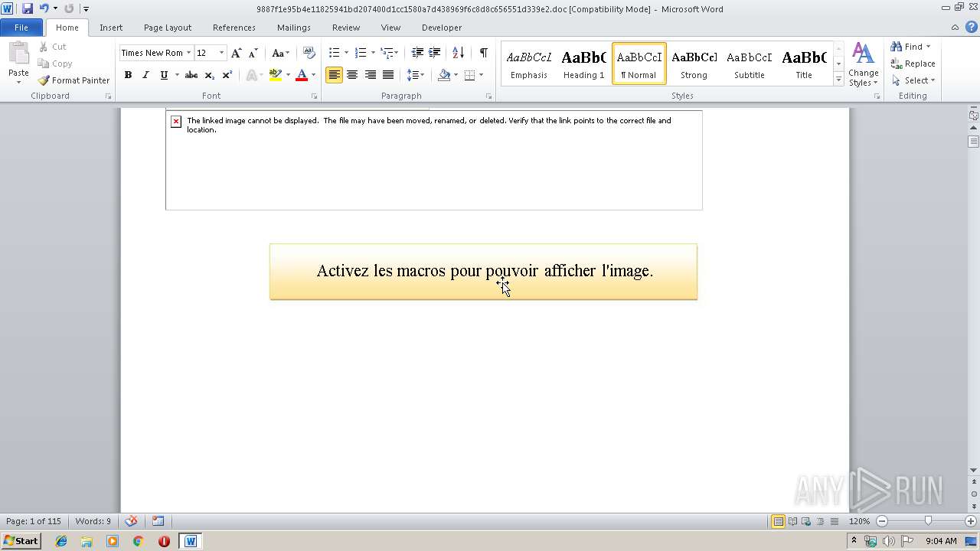The image size is (980, 551).
Task: Open the Select dropdown
Action: pos(913,80)
